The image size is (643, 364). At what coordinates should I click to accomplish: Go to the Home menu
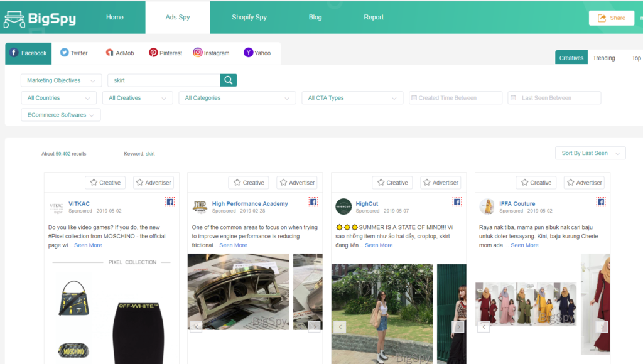(115, 17)
